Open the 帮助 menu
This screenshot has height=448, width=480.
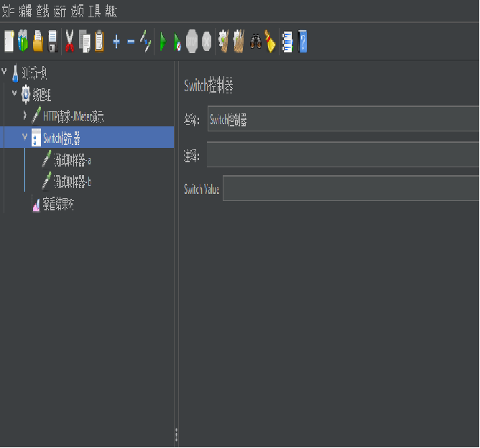pyautogui.click(x=111, y=11)
